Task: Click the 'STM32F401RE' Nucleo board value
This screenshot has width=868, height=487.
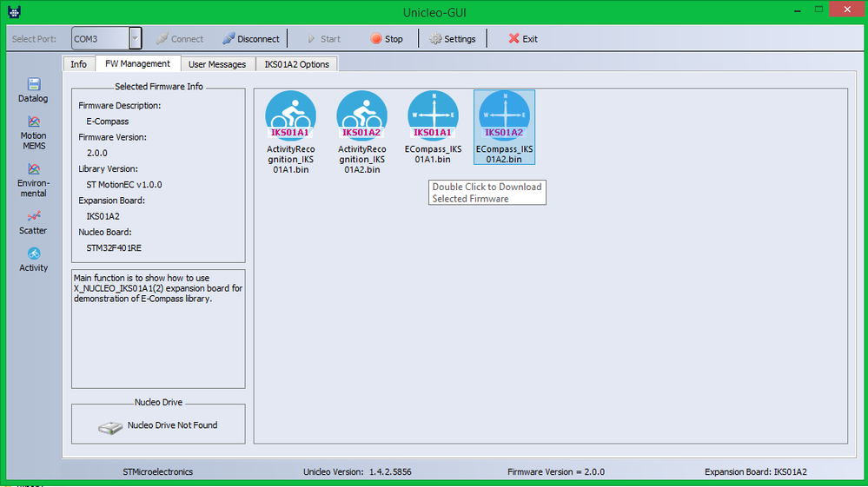Action: [x=114, y=247]
